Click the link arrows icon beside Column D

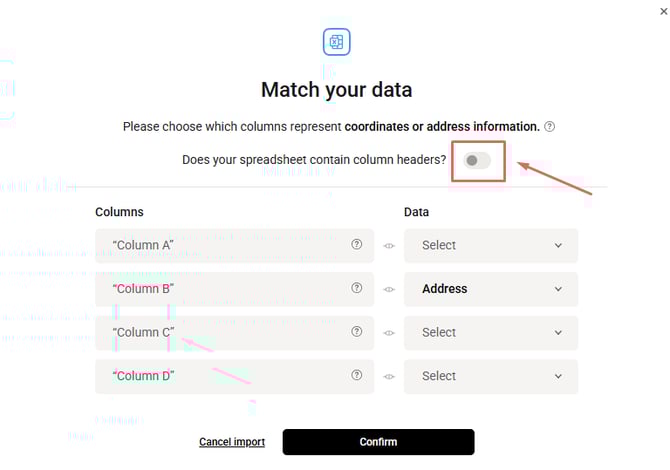(389, 377)
